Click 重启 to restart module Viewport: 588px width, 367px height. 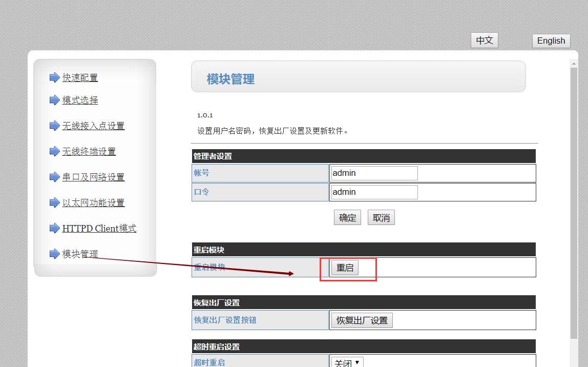[x=345, y=268]
